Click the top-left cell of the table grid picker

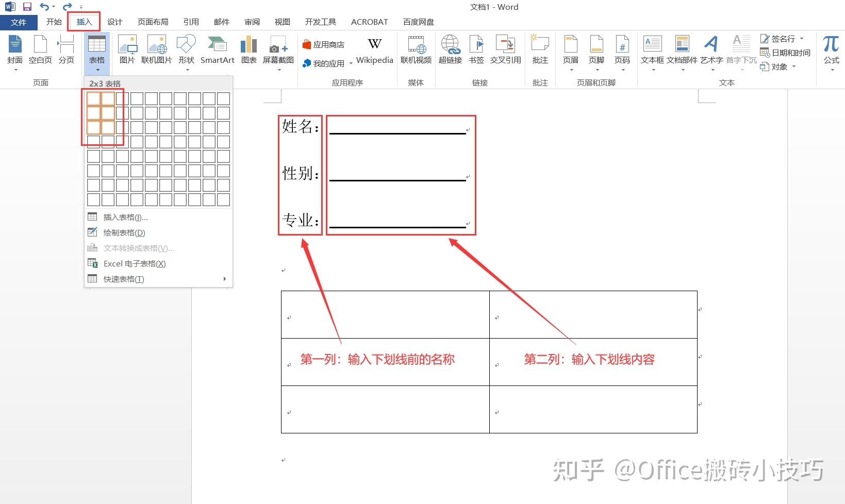click(93, 98)
